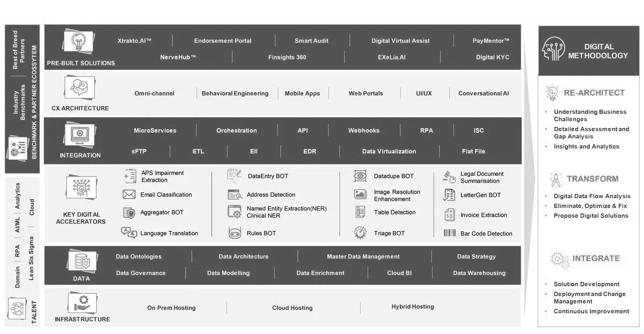
Task: Click the Rules BOT robot icon
Action: [235, 233]
